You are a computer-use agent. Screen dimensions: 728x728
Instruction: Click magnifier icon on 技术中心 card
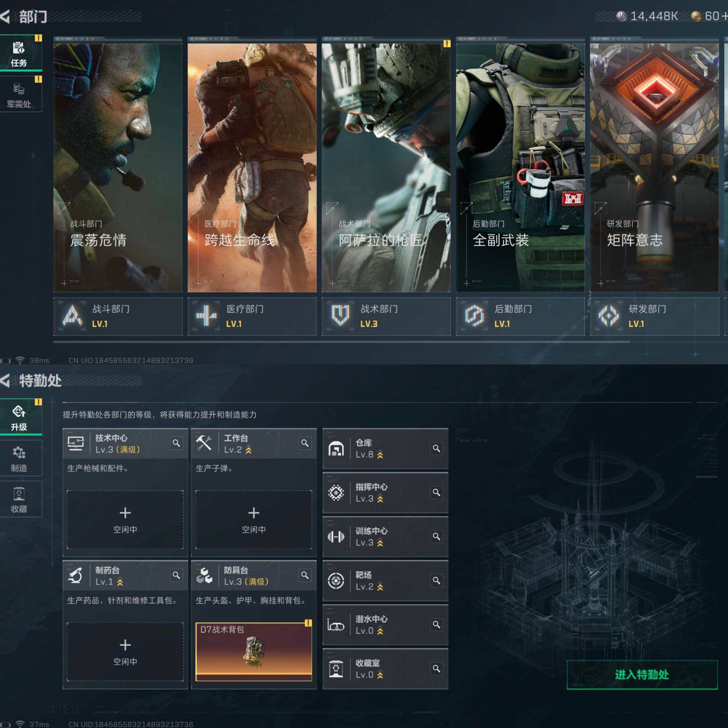[176, 443]
